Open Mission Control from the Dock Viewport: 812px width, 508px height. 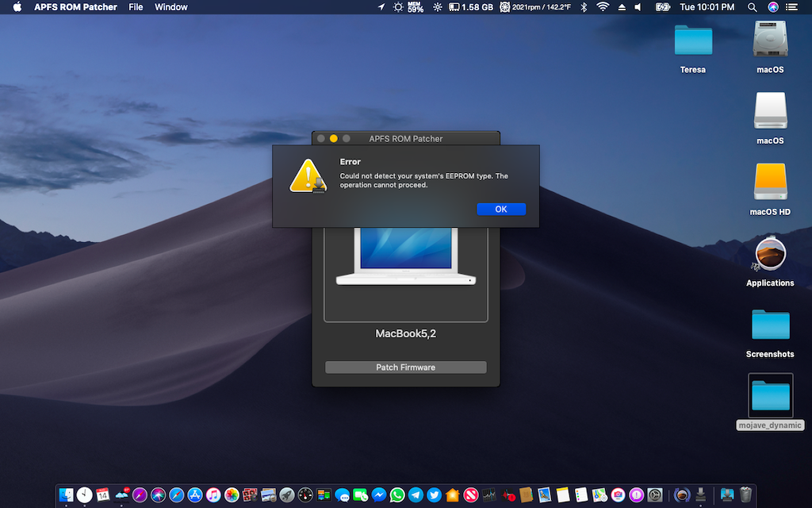(x=324, y=495)
